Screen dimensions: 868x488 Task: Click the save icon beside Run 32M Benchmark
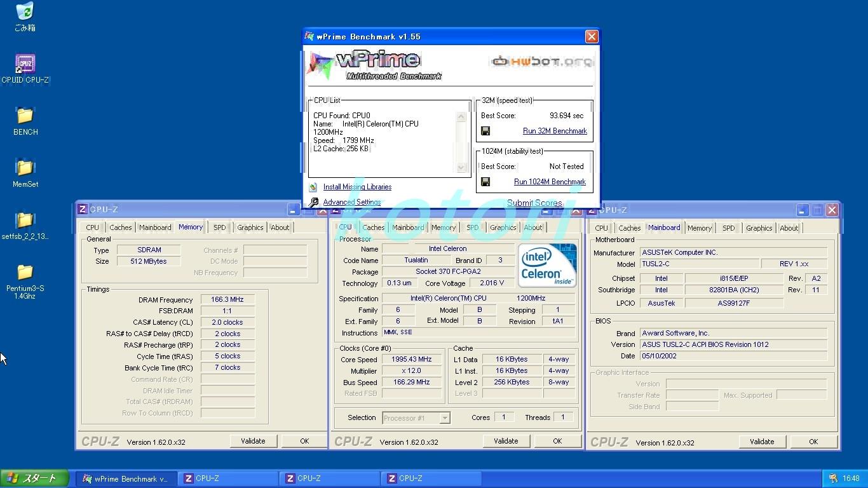(x=485, y=131)
